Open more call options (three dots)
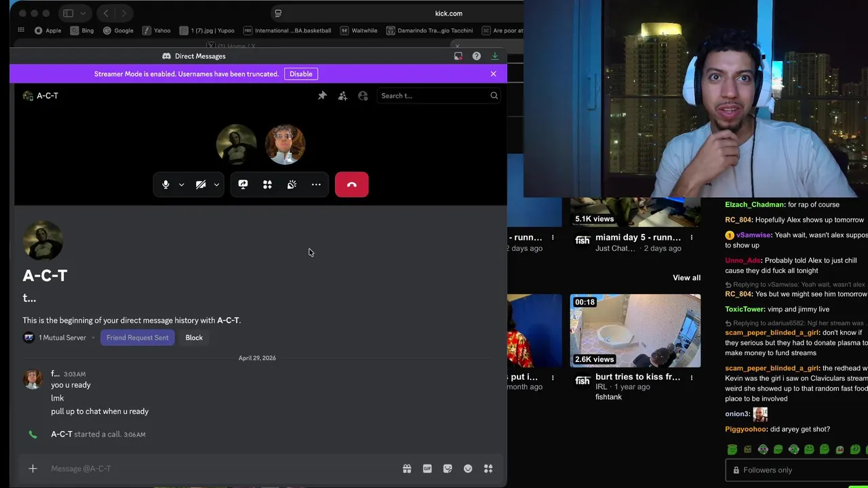Screen dimensions: 868x488 pyautogui.click(x=316, y=184)
